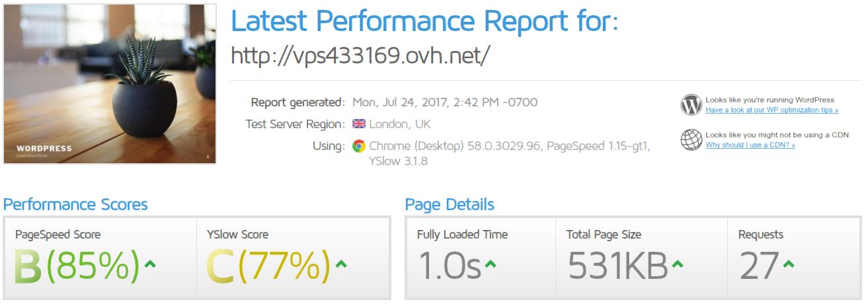Click the 1.0s Fully Loaded Time value

click(450, 266)
